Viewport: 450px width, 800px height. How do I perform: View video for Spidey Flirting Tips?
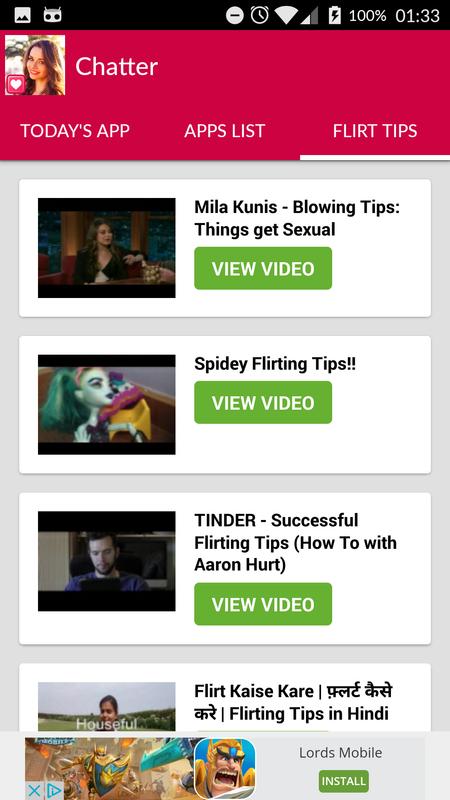[x=263, y=403]
